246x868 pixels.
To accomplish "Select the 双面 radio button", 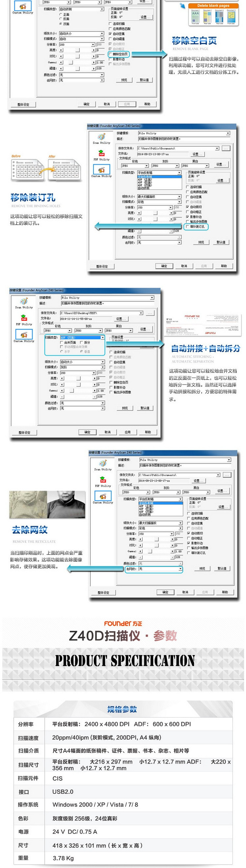I will coord(61,24).
